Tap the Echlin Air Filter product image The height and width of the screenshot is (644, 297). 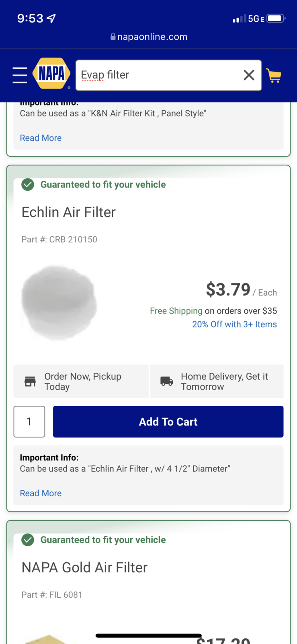coord(59,302)
